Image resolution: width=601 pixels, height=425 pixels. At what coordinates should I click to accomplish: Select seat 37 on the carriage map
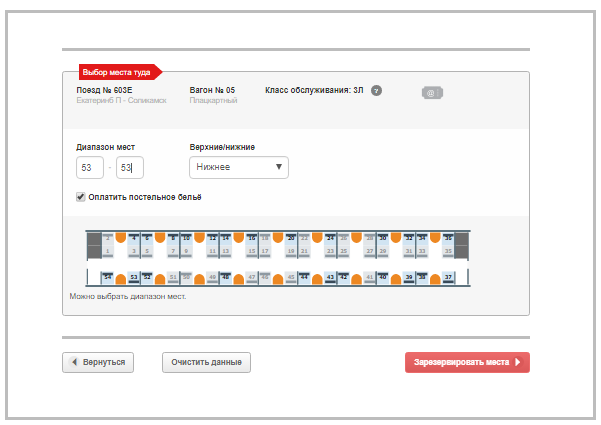click(x=449, y=277)
